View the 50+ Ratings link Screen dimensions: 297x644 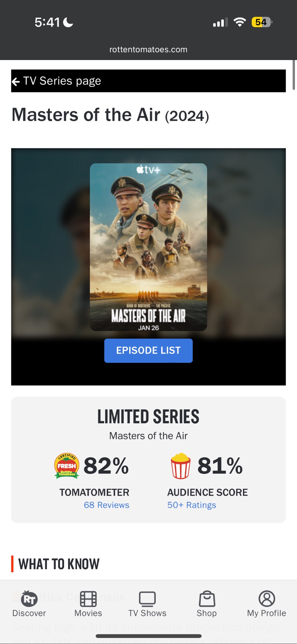(192, 505)
